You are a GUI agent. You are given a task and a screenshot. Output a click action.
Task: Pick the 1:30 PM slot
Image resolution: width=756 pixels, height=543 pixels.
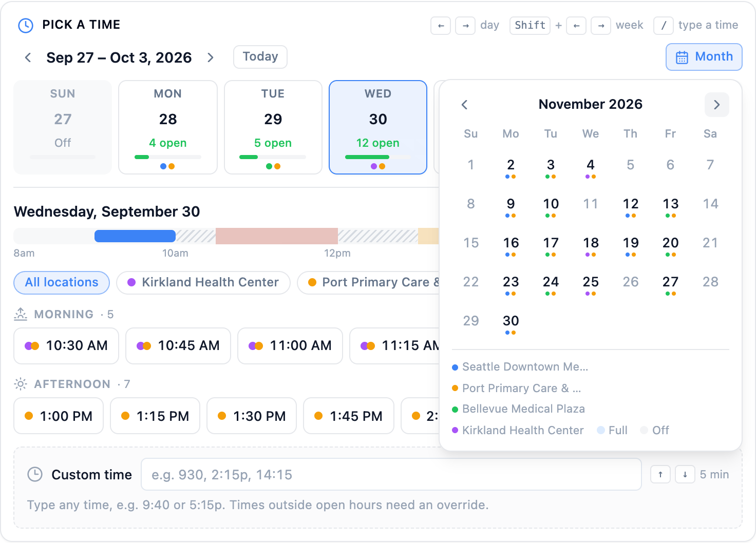click(252, 416)
